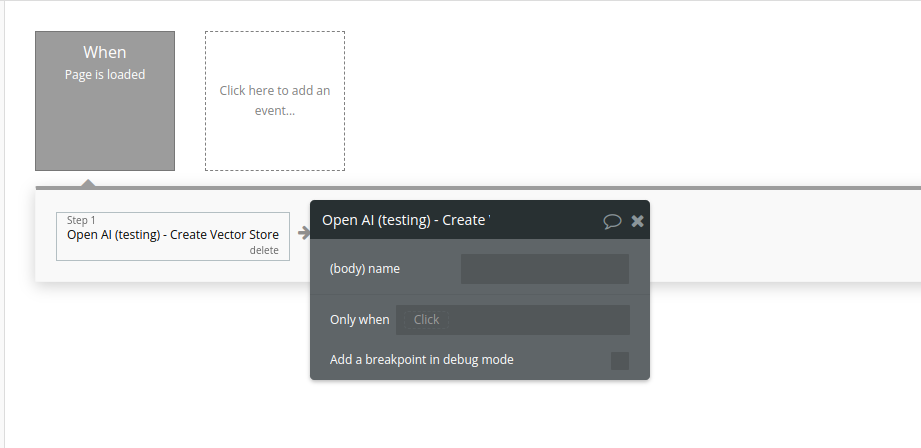Click the "When" heading in event block
921x448 pixels.
click(x=105, y=52)
